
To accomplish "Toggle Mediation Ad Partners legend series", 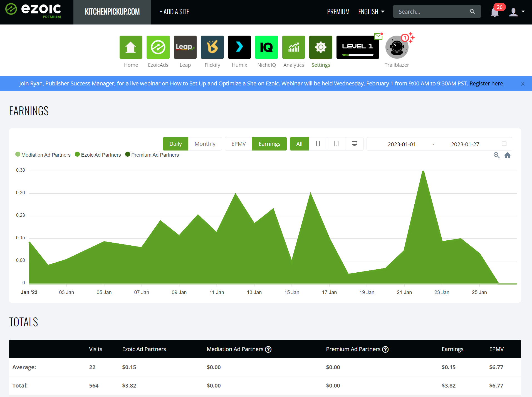I will click(43, 155).
